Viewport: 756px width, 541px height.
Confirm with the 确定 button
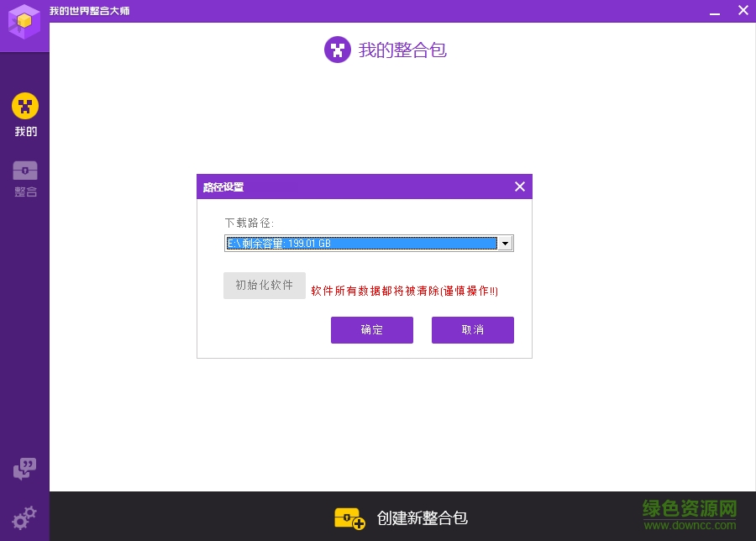(371, 330)
